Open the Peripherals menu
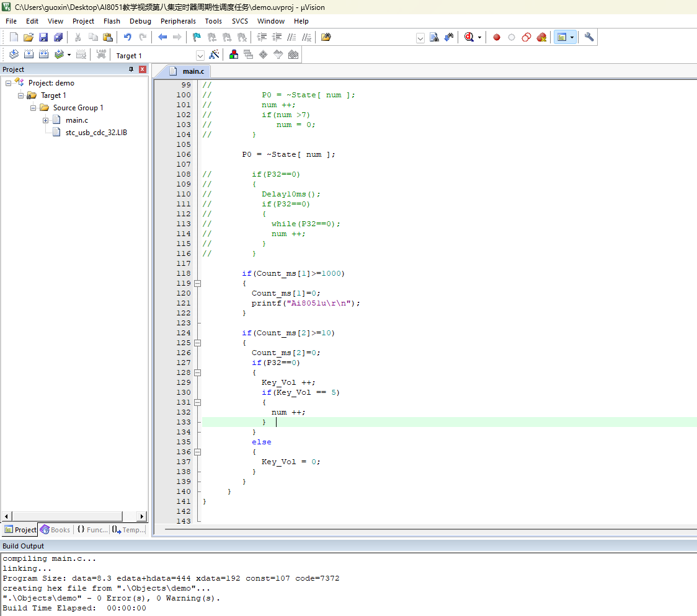Viewport: 697px width, 616px height. (x=178, y=21)
